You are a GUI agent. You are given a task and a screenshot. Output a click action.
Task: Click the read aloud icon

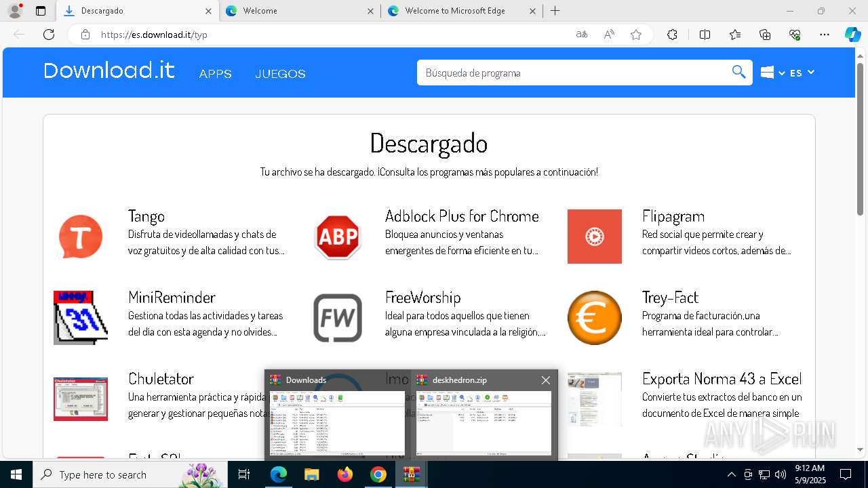[609, 35]
